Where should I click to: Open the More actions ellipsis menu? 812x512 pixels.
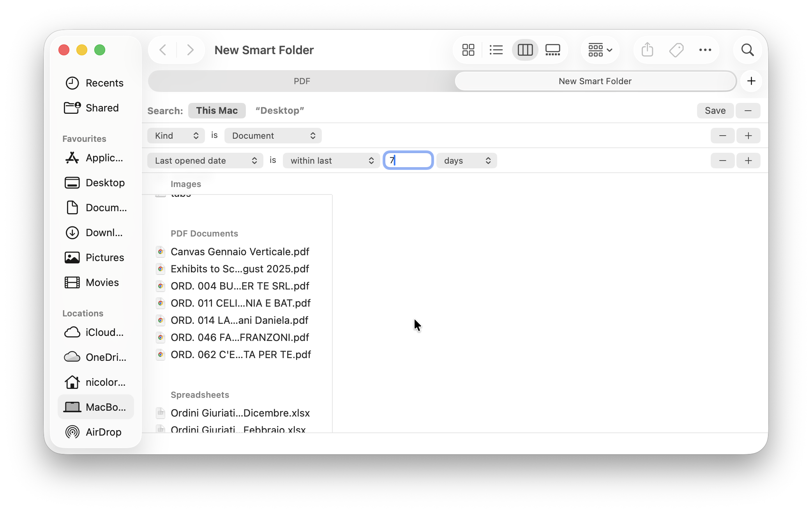[x=705, y=50]
